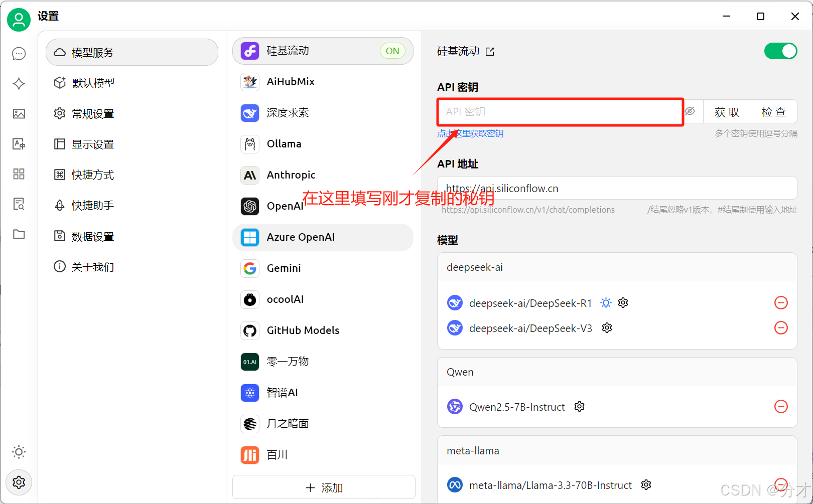
Task: Open the agents star sidebar icon
Action: pyautogui.click(x=19, y=84)
